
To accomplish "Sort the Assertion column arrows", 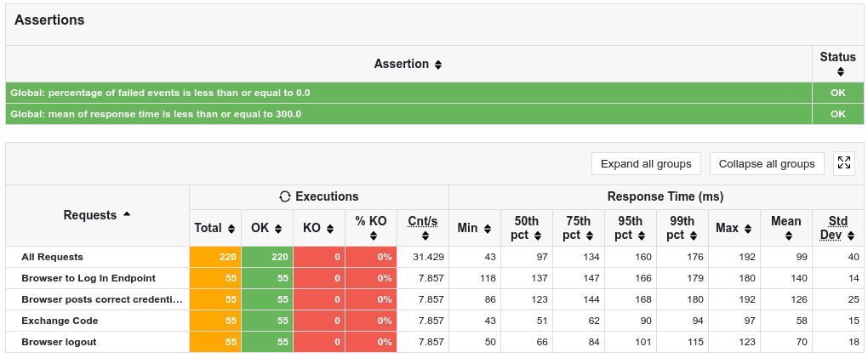I will [x=438, y=65].
